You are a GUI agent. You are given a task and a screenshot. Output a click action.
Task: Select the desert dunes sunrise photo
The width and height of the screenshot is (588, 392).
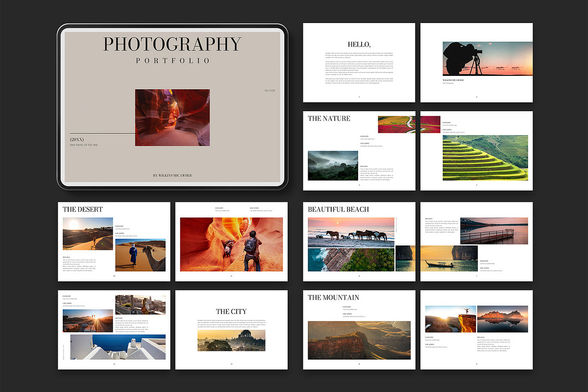88,234
